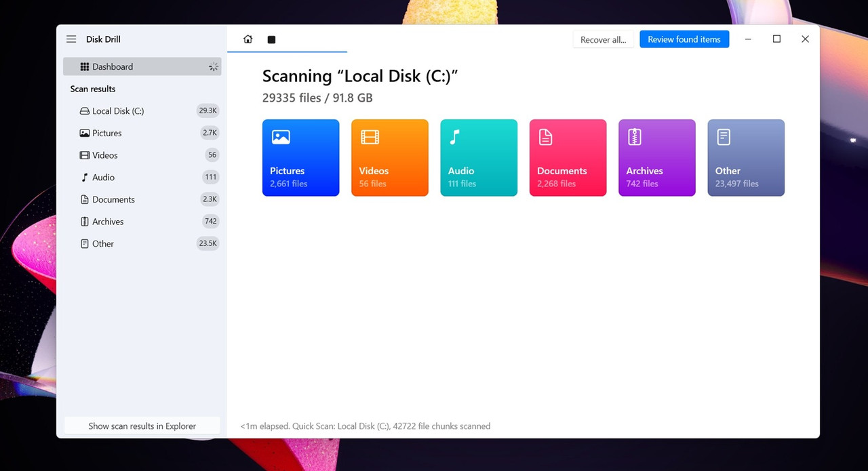Open Videos in the sidebar

[142, 155]
